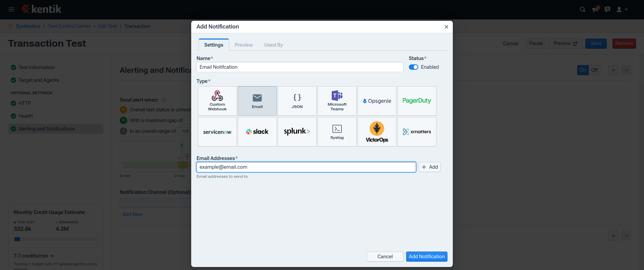The height and width of the screenshot is (270, 644).
Task: Open search from top bar
Action: pos(583,9)
